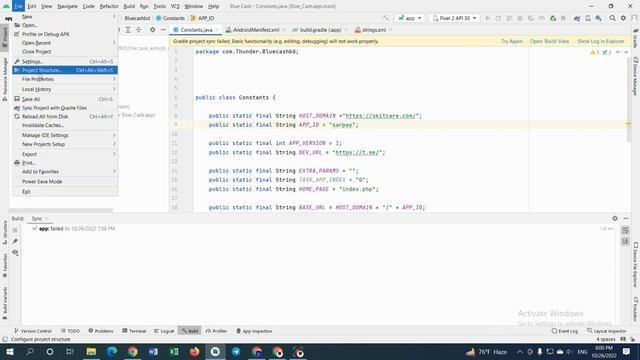Click Print in the File menu
Screen dimensions: 640x360
(65, 163)
